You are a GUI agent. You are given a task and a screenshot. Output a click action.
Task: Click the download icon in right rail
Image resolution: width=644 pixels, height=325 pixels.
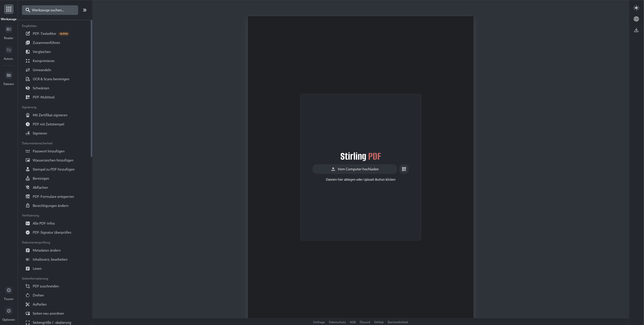click(636, 30)
